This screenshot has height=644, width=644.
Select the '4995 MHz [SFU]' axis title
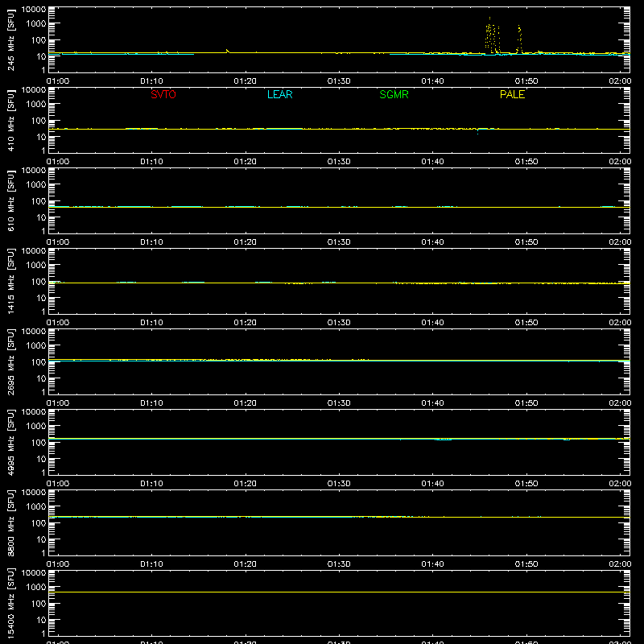click(x=10, y=442)
